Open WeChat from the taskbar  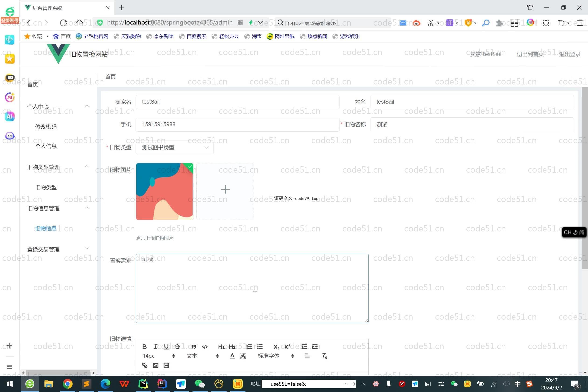pyautogui.click(x=200, y=384)
